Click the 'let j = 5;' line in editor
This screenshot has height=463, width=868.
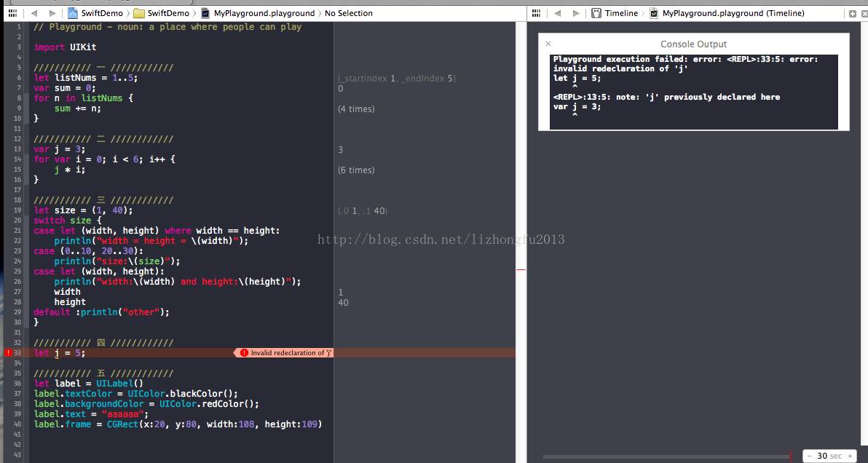pyautogui.click(x=60, y=353)
